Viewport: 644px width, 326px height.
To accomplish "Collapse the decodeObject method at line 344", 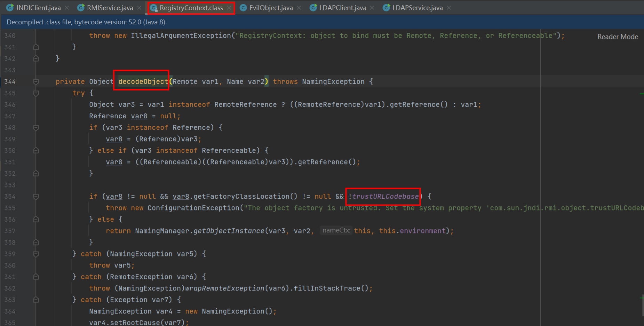I will [x=36, y=81].
